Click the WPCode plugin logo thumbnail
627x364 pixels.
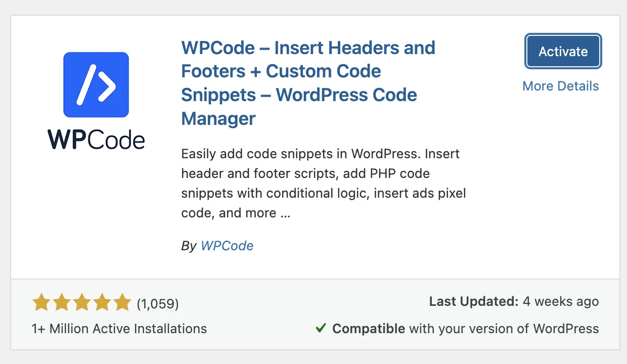(x=96, y=100)
